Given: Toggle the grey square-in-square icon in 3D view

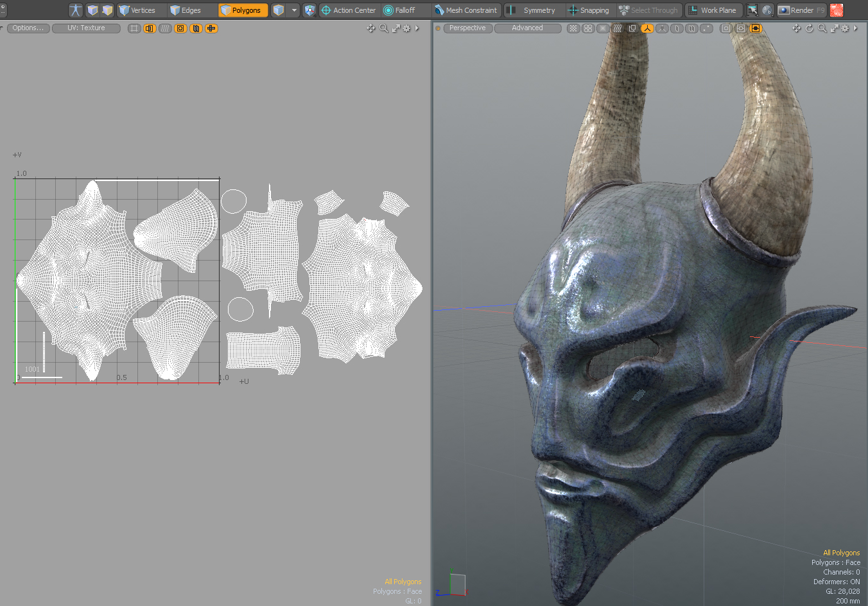Looking at the screenshot, I should 726,28.
